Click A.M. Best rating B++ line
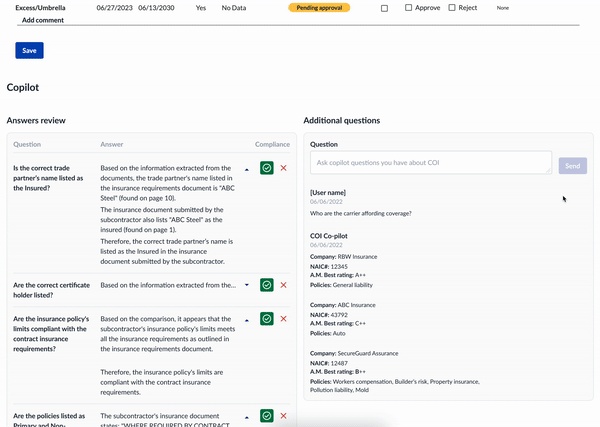The image size is (600, 427). click(338, 372)
